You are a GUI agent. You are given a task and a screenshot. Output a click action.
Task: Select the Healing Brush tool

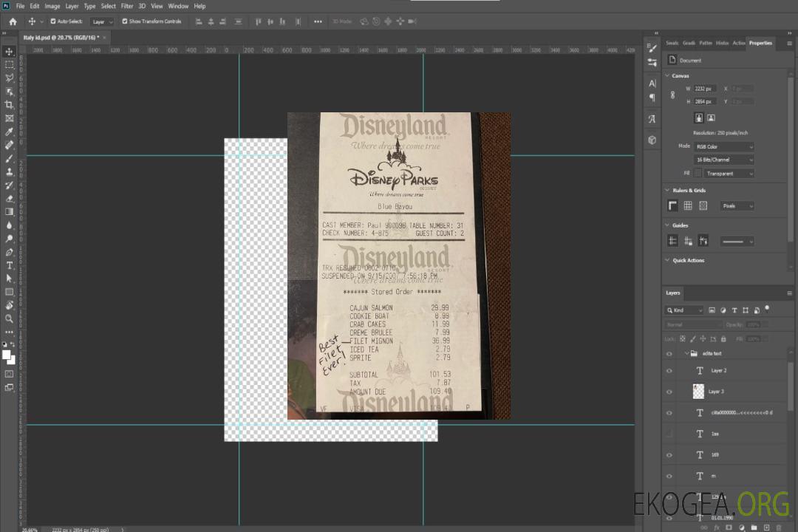(9, 145)
